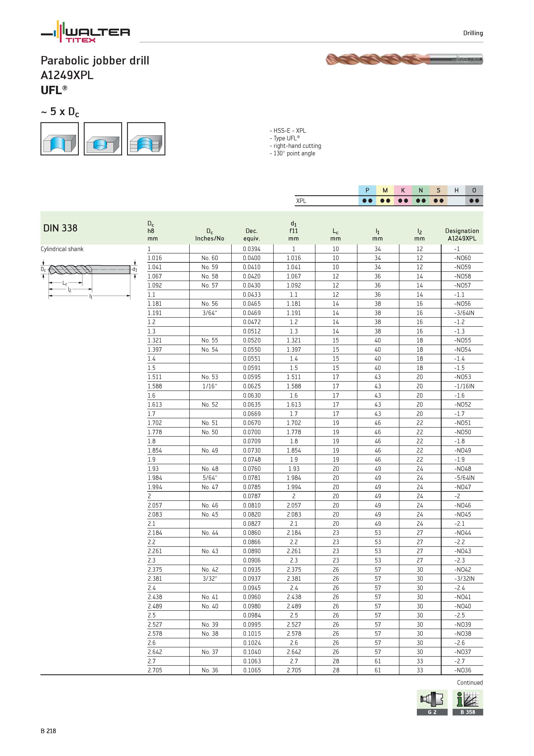Click the 'No. 53' inch size cell

[x=210, y=377]
